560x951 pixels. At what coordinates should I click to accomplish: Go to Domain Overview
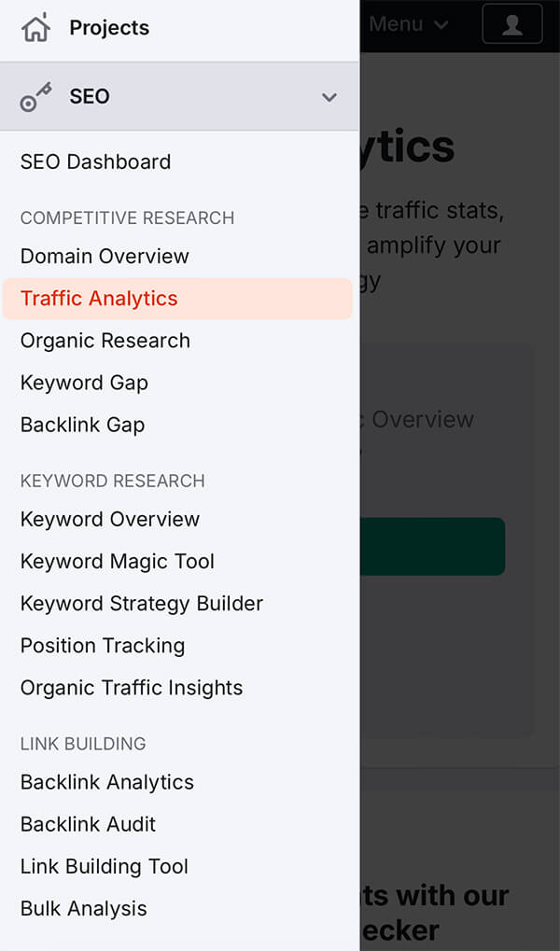point(105,256)
